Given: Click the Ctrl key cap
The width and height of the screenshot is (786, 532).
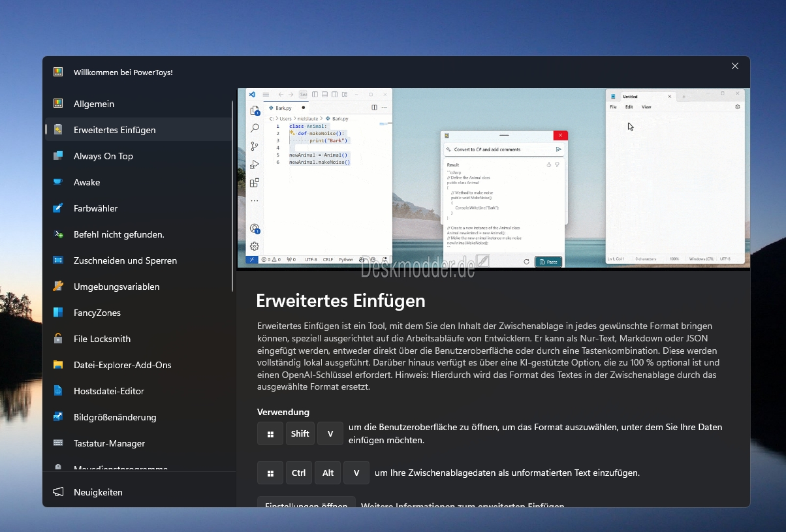Looking at the screenshot, I should coord(299,473).
